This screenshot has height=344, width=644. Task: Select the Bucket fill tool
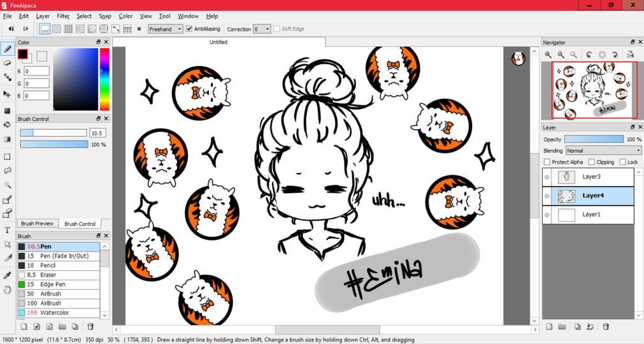click(8, 124)
